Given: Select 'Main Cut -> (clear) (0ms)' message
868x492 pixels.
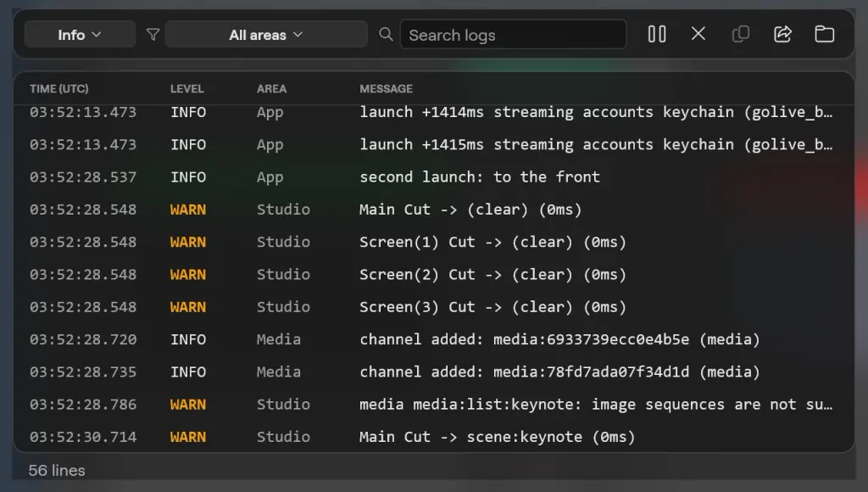Looking at the screenshot, I should (x=470, y=210).
